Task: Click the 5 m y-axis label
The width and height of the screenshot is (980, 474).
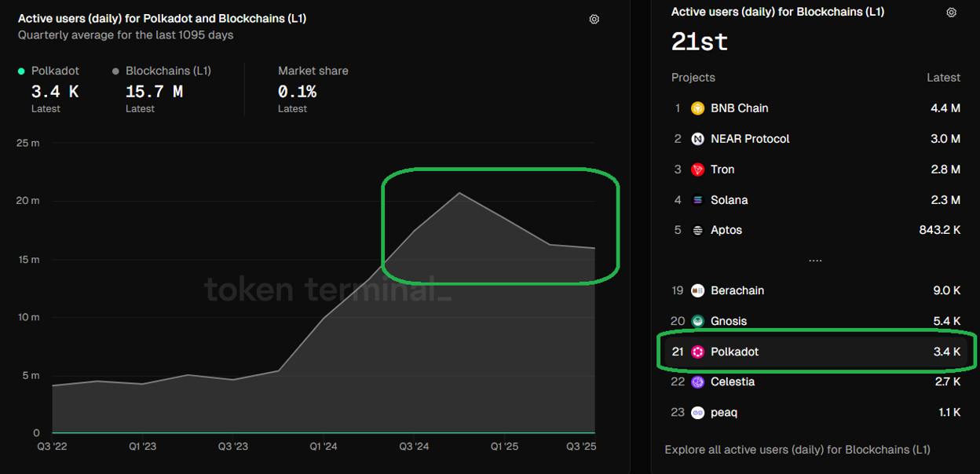Action: point(30,375)
